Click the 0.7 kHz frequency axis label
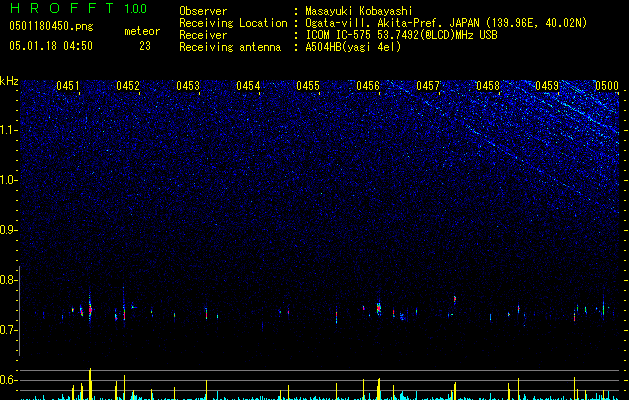 pyautogui.click(x=9, y=330)
